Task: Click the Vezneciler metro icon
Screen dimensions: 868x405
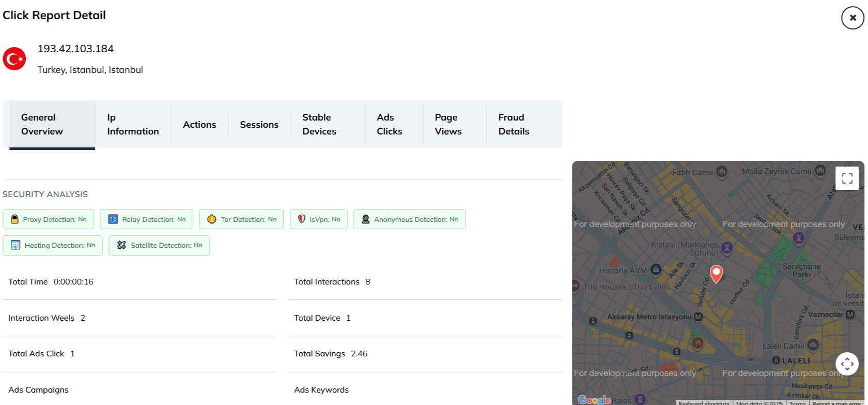Action: pos(850,314)
